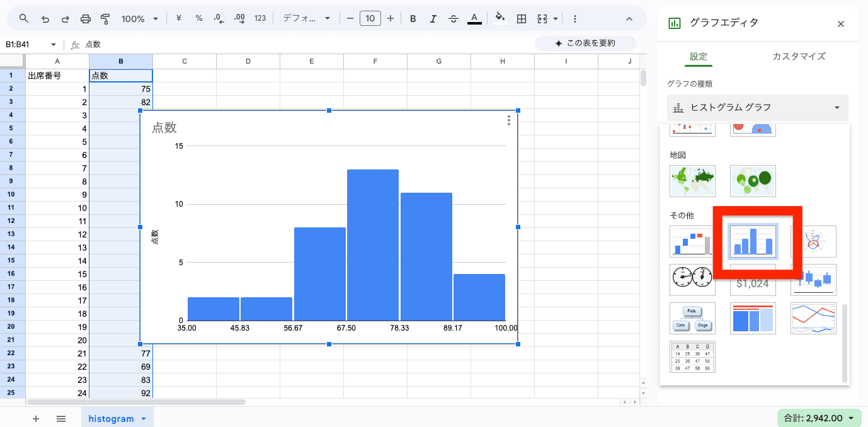868x427 pixels.
Task: Switch to the カスタマイズ tab
Action: (799, 56)
